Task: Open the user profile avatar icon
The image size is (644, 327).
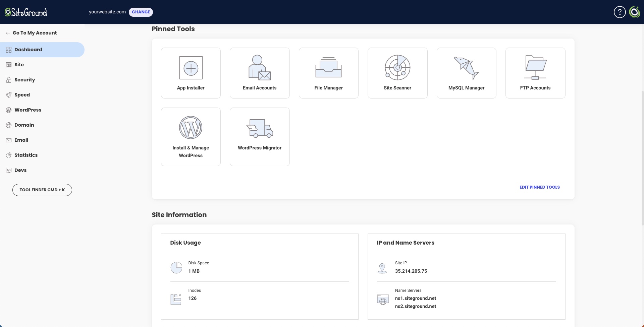Action: click(634, 12)
